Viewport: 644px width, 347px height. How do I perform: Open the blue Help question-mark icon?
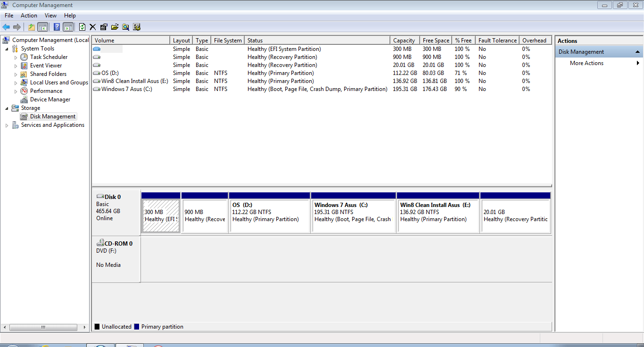[57, 27]
